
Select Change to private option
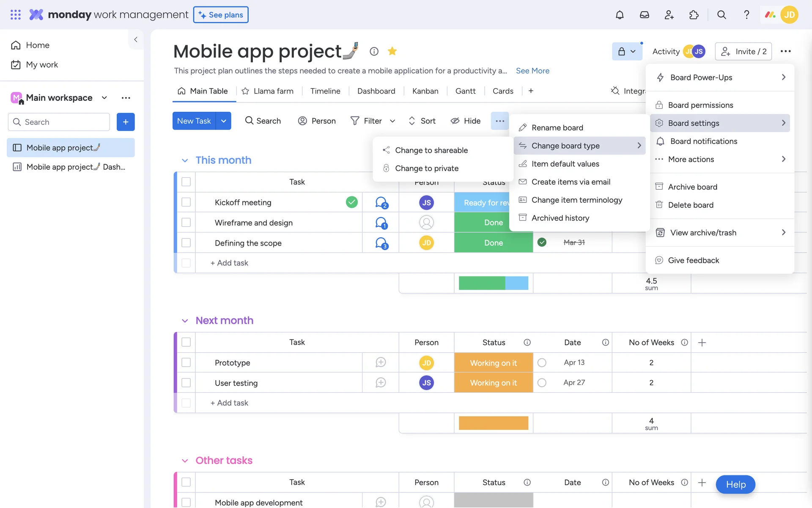pos(426,168)
